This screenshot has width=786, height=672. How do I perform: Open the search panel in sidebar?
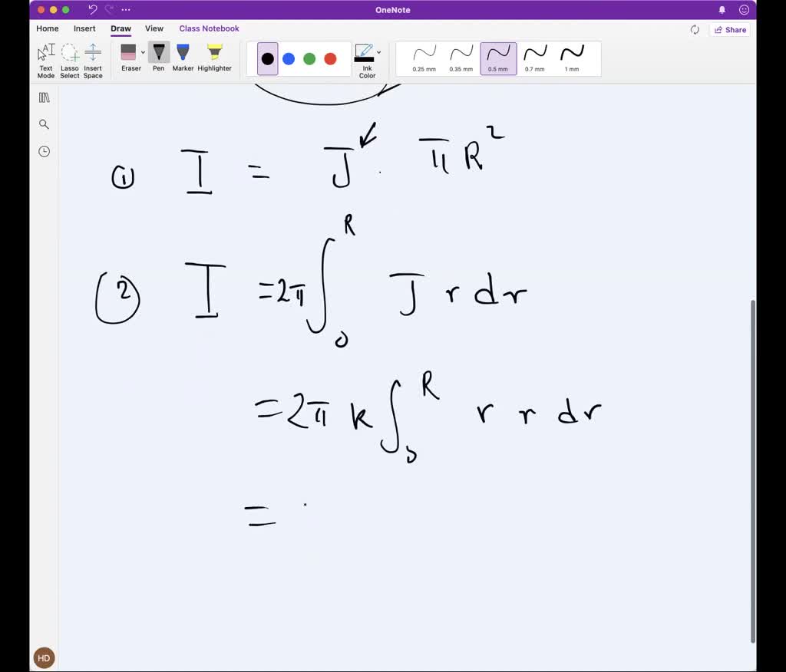tap(44, 124)
